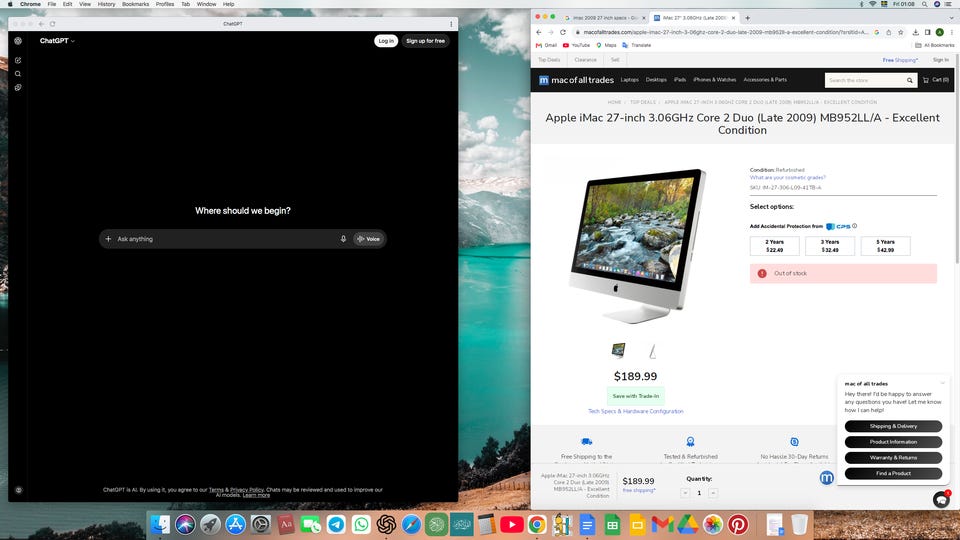The height and width of the screenshot is (540, 960).
Task: Open new chat icon in ChatGPT sidebar
Action: click(18, 60)
